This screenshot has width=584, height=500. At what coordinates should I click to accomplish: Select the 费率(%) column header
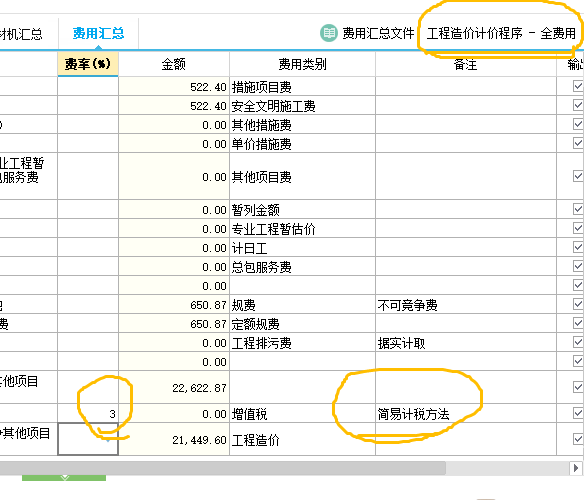[88, 64]
